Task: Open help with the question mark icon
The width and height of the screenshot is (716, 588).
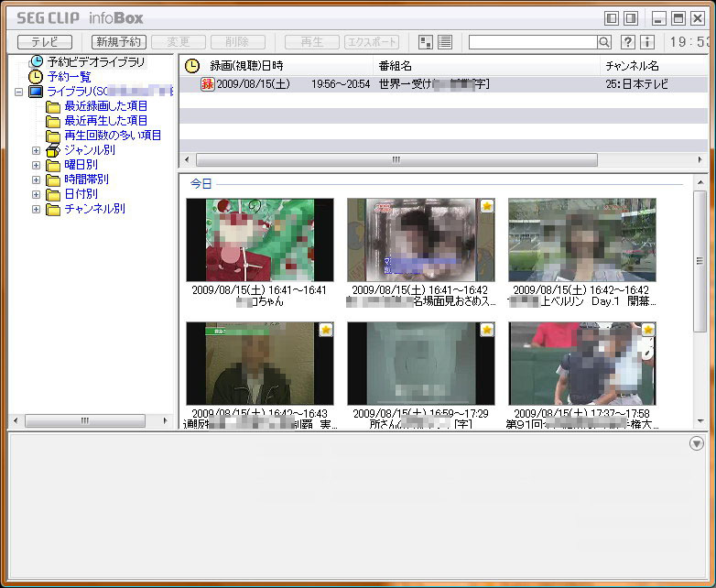Action: (x=628, y=42)
